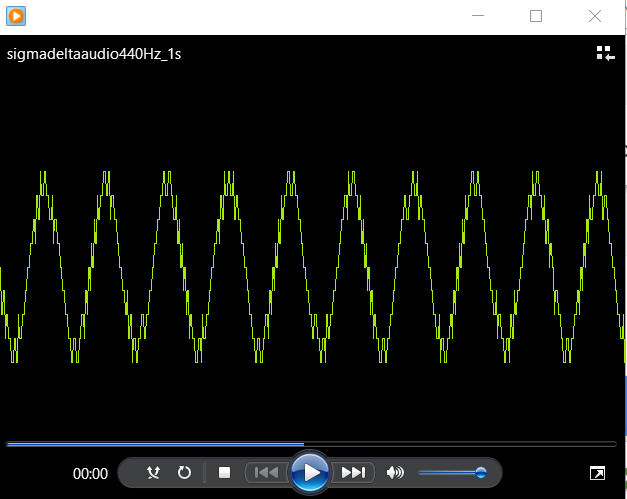Go to the previous track
Viewport: 627px width, 499px height.
click(266, 473)
